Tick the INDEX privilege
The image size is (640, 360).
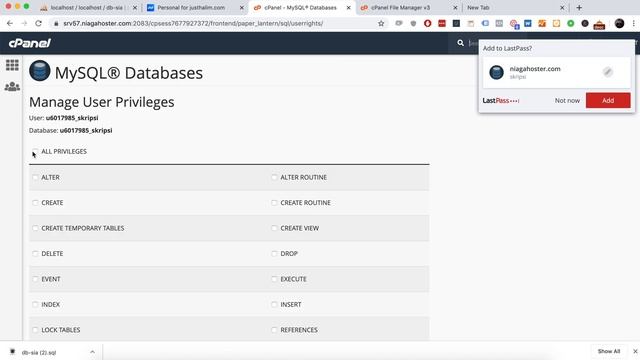coord(35,304)
